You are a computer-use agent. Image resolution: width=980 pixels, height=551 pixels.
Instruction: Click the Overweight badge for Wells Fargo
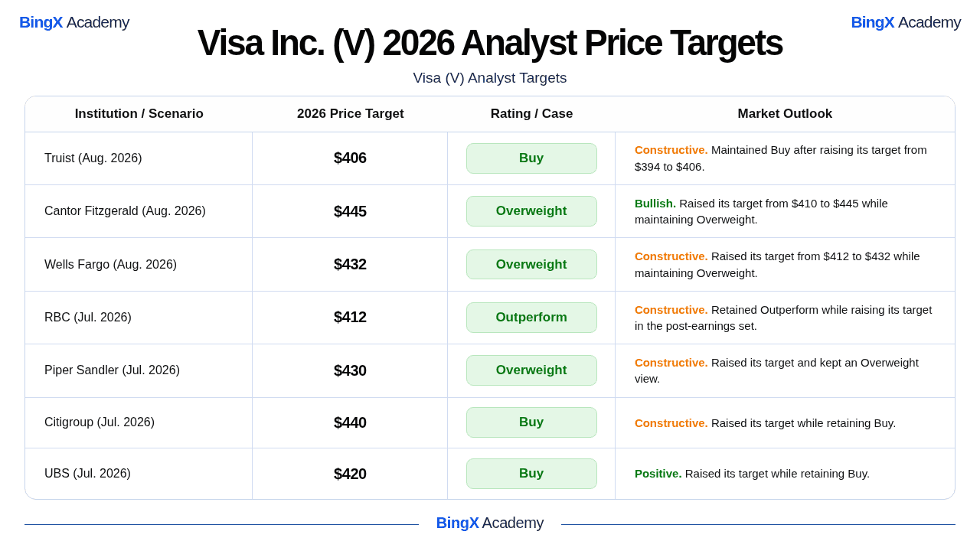point(531,265)
